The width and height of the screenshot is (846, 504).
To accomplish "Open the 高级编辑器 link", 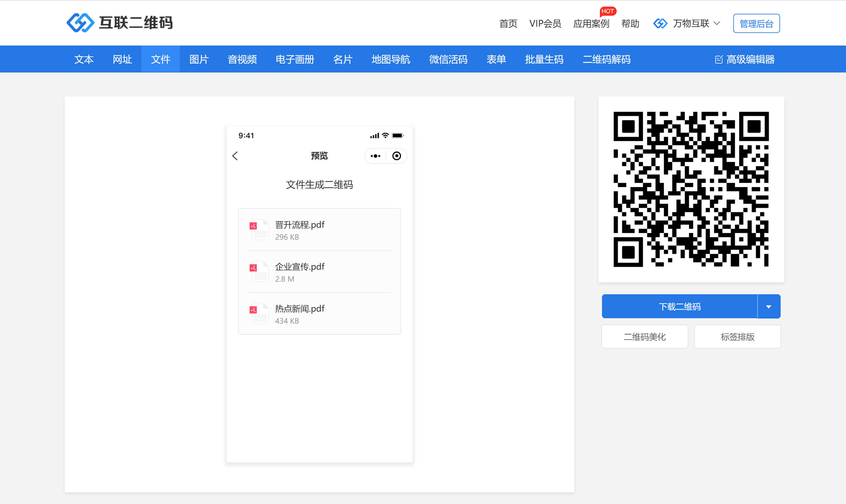I will pos(745,59).
